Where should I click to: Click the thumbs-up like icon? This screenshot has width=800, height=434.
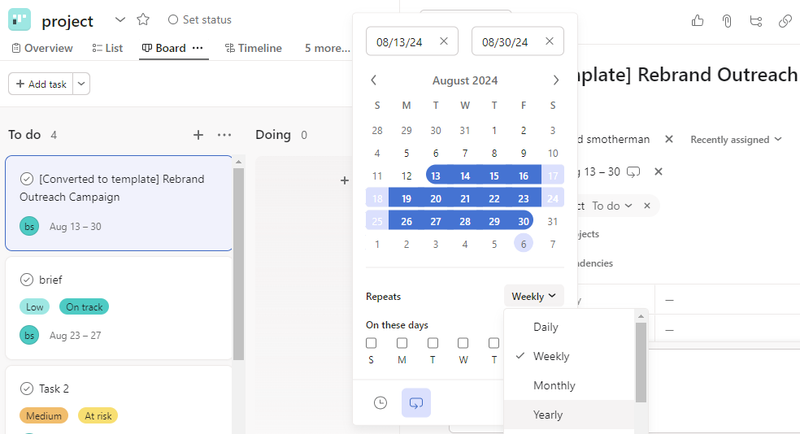697,21
